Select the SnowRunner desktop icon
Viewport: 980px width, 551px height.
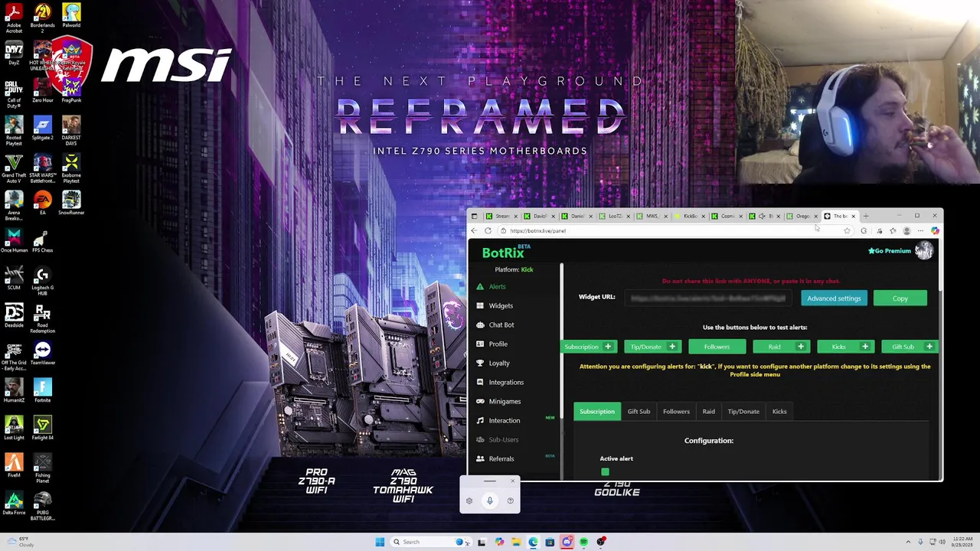coord(71,202)
